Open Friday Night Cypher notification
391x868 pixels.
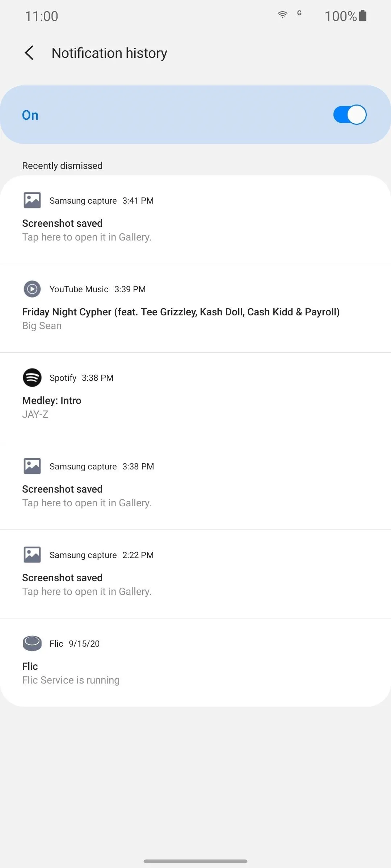[x=195, y=308]
